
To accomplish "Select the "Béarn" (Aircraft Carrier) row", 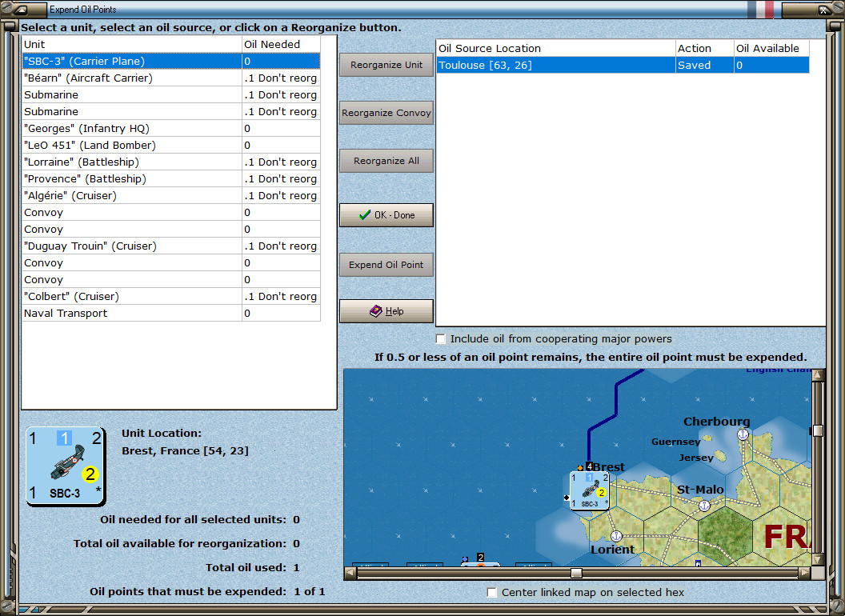I will point(132,78).
